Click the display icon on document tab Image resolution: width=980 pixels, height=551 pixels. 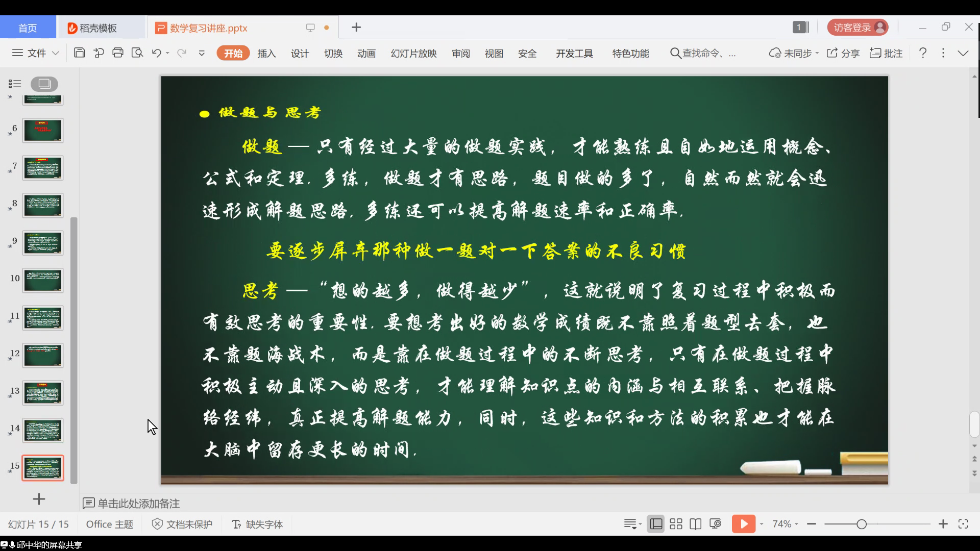pyautogui.click(x=310, y=28)
